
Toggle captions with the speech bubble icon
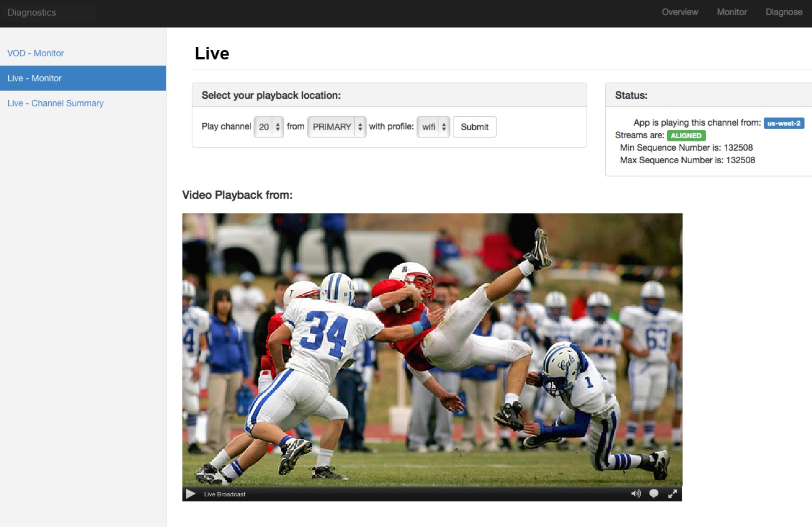click(x=654, y=494)
